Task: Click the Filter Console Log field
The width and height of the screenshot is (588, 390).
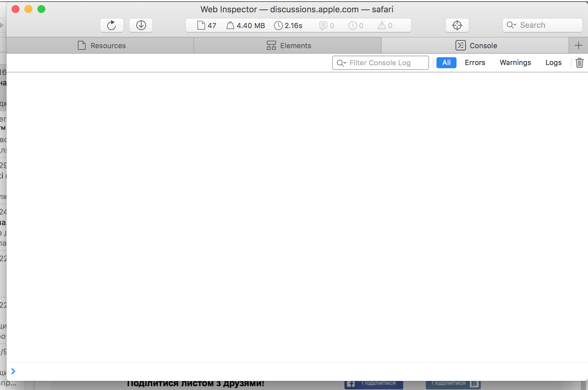Action: [x=381, y=63]
